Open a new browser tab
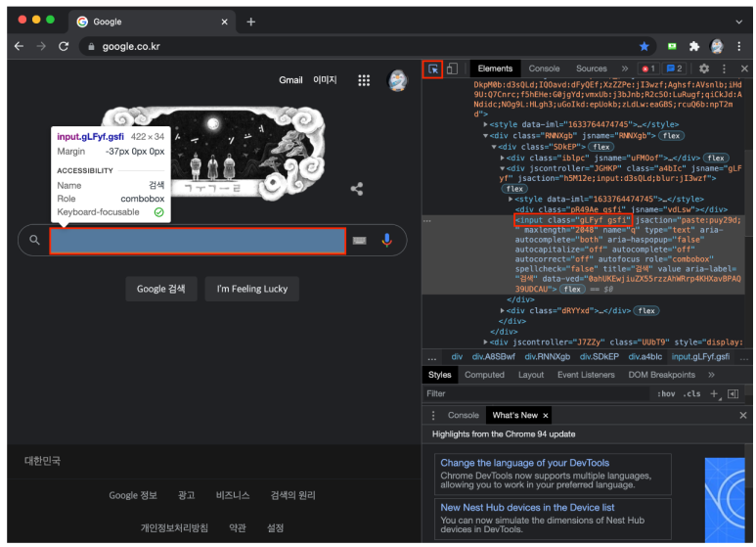The height and width of the screenshot is (547, 756). point(250,22)
